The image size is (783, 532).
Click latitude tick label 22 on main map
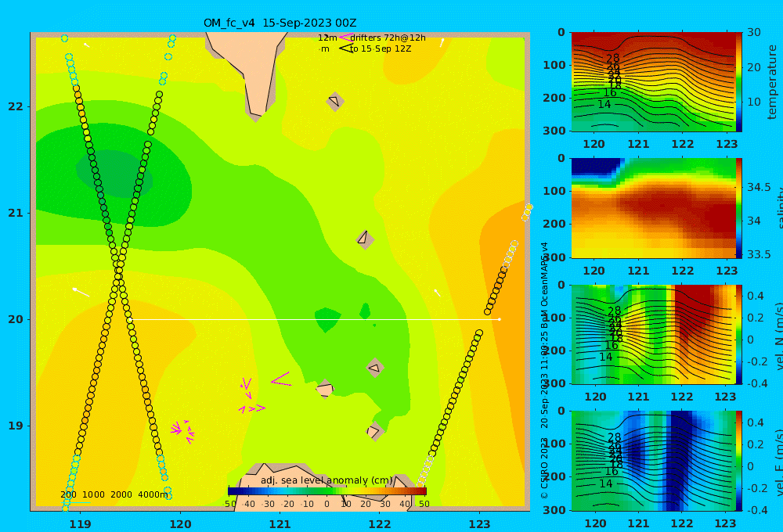point(16,107)
